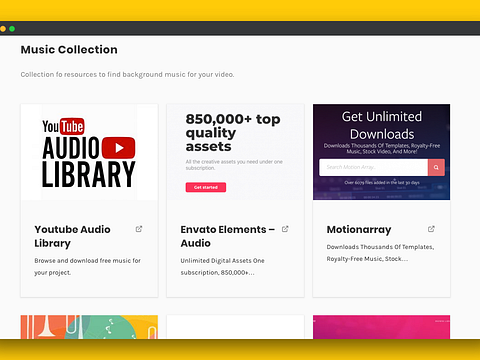Screen dimensions: 480x360
Task: Open the Envato Elements – Audio title link
Action: point(228,236)
